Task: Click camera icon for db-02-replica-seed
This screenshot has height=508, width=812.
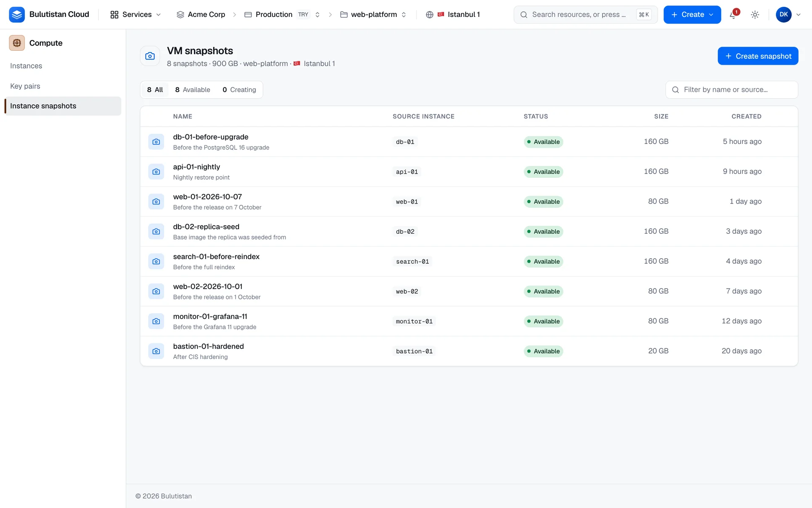Action: [x=156, y=232]
